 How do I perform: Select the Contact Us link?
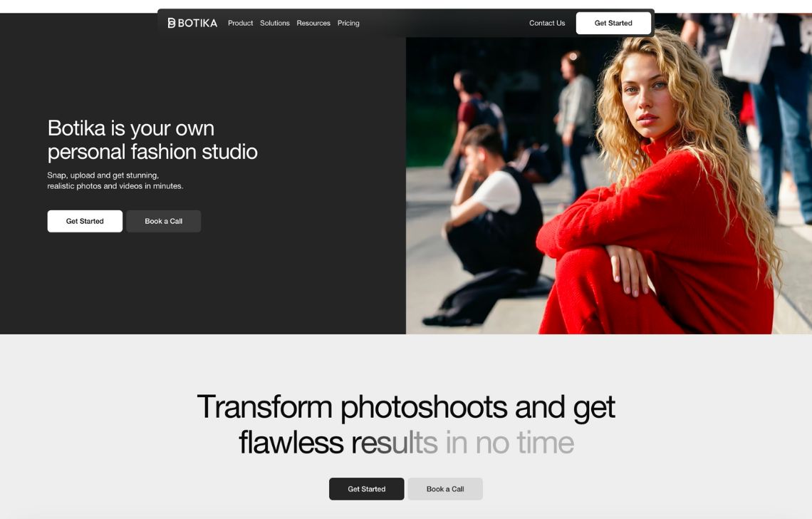[546, 23]
